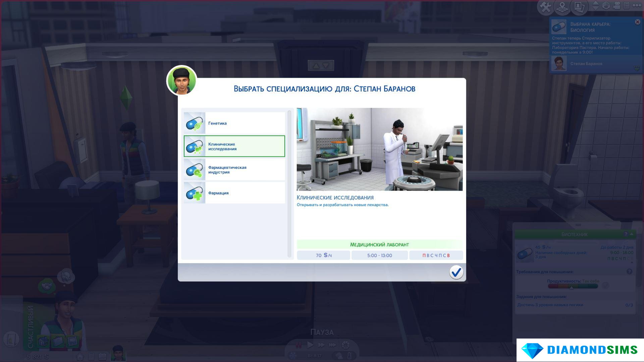
Task: Open the camera controls video icon
Action: [616, 6]
